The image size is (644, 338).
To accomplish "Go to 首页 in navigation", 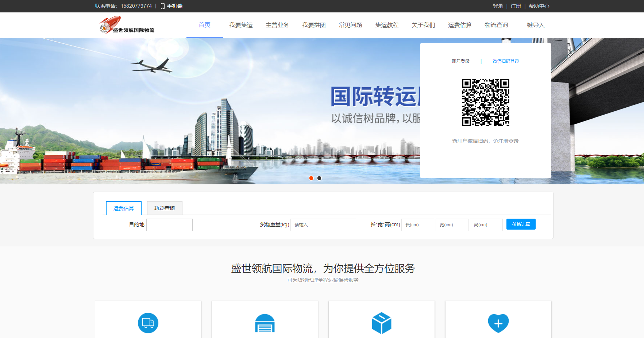I will (x=205, y=25).
